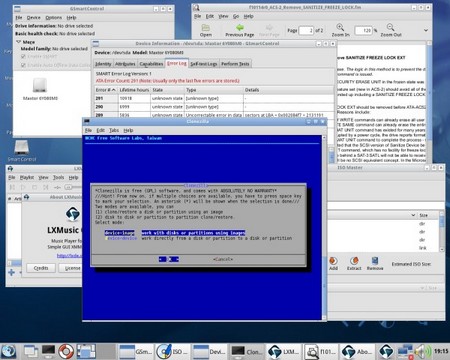The image size is (450, 360).
Task: Switch to Device Information taskbar entry
Action: 209,352
